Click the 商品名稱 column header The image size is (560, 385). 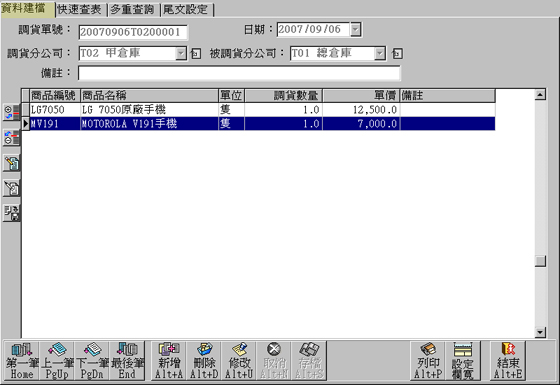tap(149, 96)
